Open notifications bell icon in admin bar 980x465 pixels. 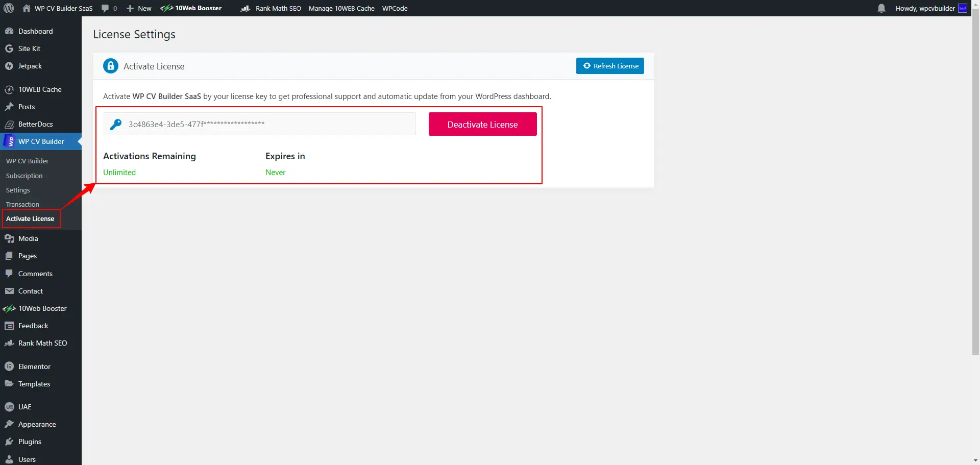pos(881,8)
